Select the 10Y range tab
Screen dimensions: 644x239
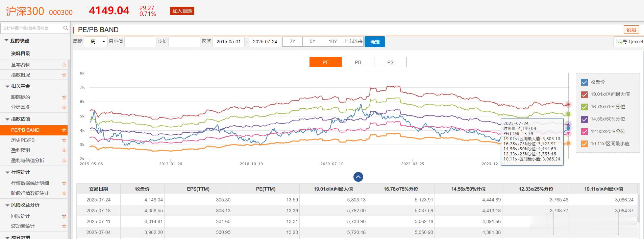[x=333, y=41]
